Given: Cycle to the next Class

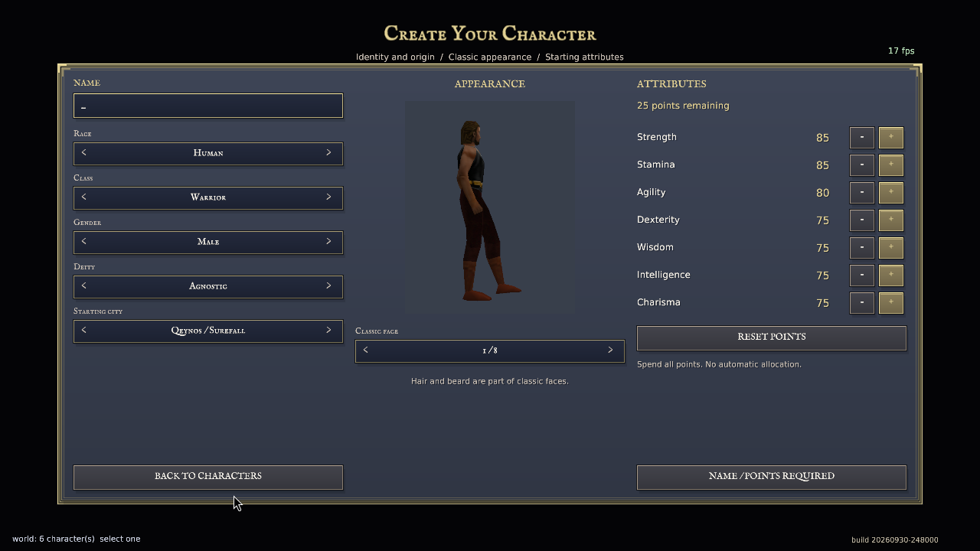Looking at the screenshot, I should click(x=328, y=197).
